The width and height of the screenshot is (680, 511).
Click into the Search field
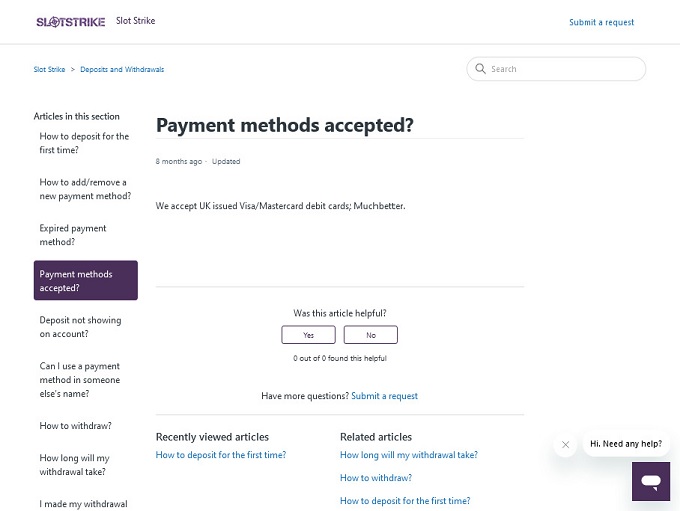560,69
